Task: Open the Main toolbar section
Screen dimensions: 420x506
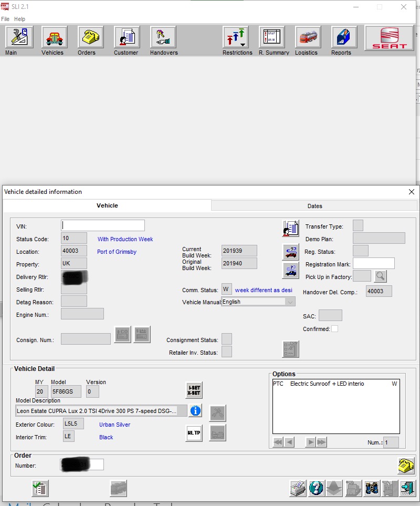Action: 19,37
